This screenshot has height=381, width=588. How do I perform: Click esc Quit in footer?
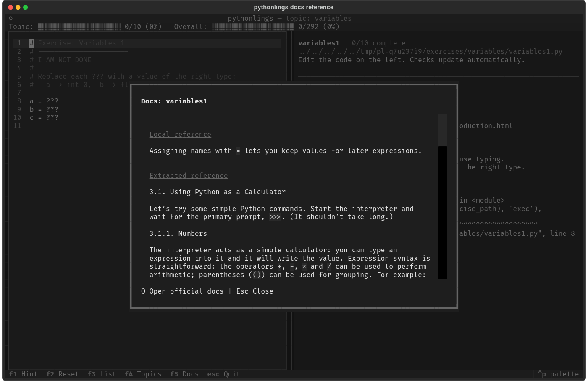click(223, 374)
